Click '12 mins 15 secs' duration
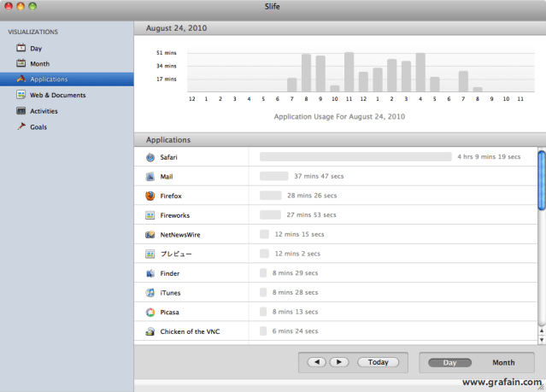 point(299,234)
